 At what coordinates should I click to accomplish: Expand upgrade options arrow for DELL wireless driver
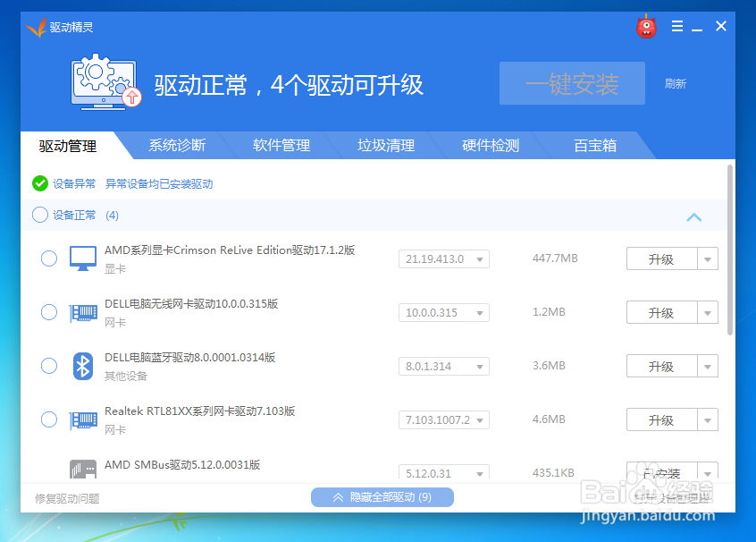point(708,313)
